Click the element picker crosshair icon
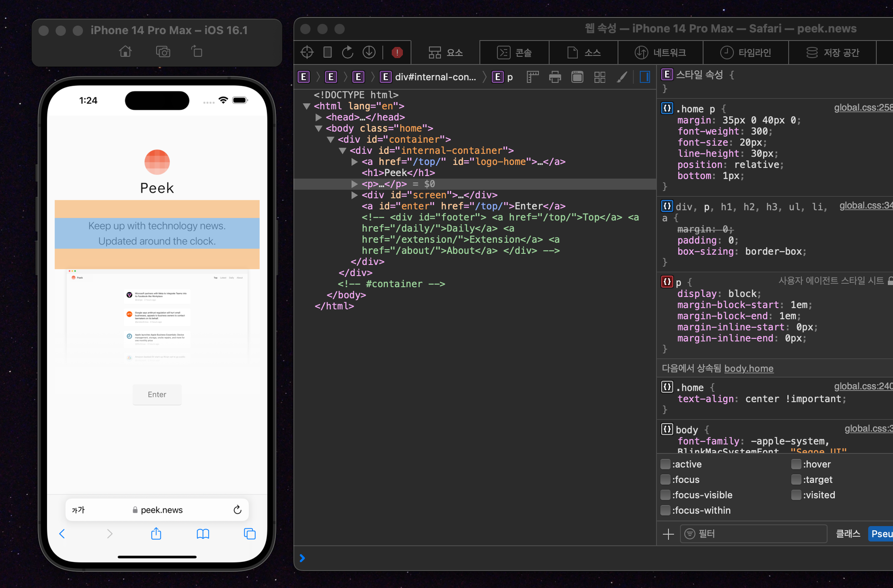893x588 pixels. tap(307, 52)
